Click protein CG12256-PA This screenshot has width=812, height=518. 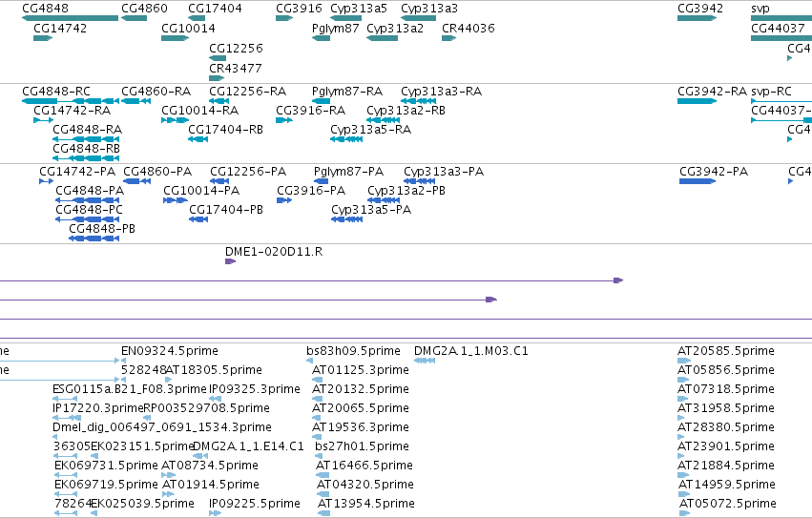click(248, 172)
